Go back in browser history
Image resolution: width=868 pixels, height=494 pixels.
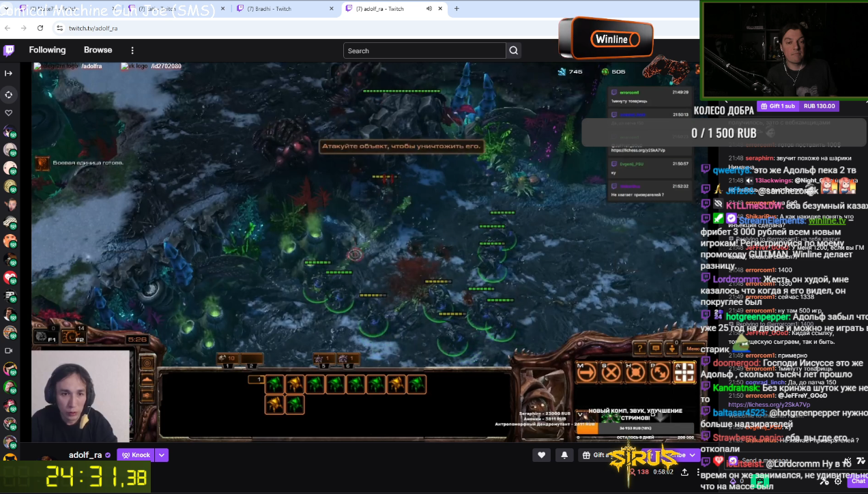coord(8,28)
